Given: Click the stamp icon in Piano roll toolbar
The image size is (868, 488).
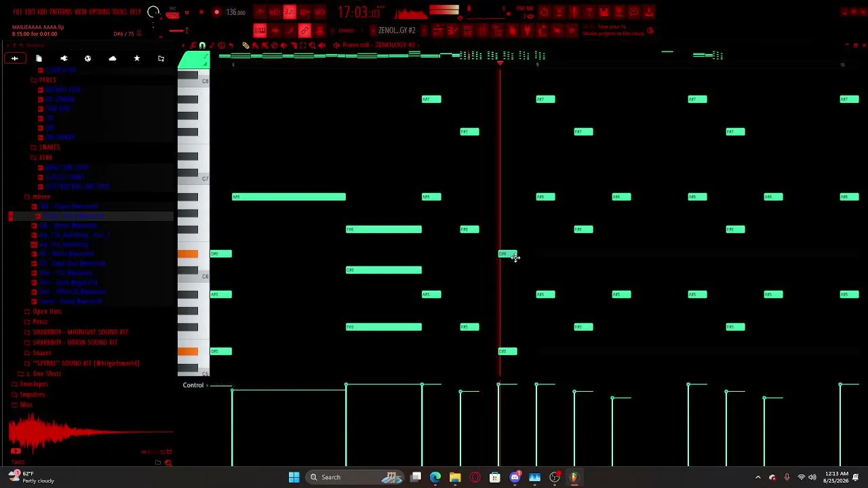Looking at the screenshot, I should tap(221, 45).
